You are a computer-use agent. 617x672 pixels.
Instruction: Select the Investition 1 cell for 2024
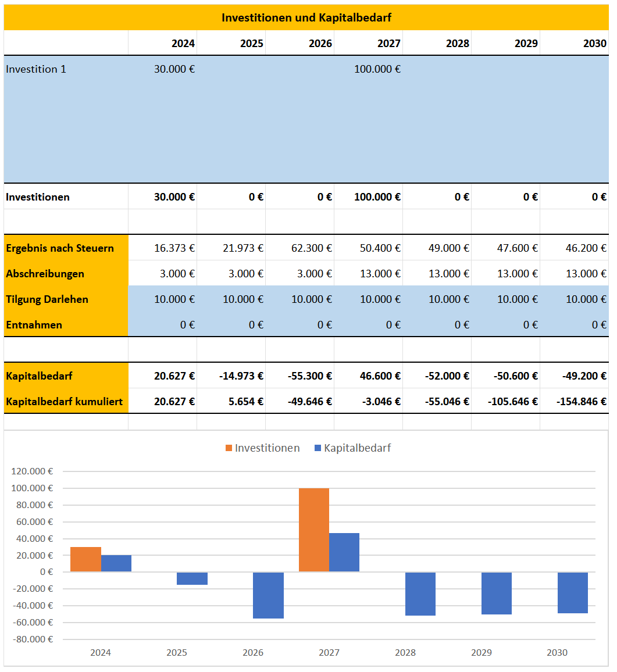tap(162, 69)
